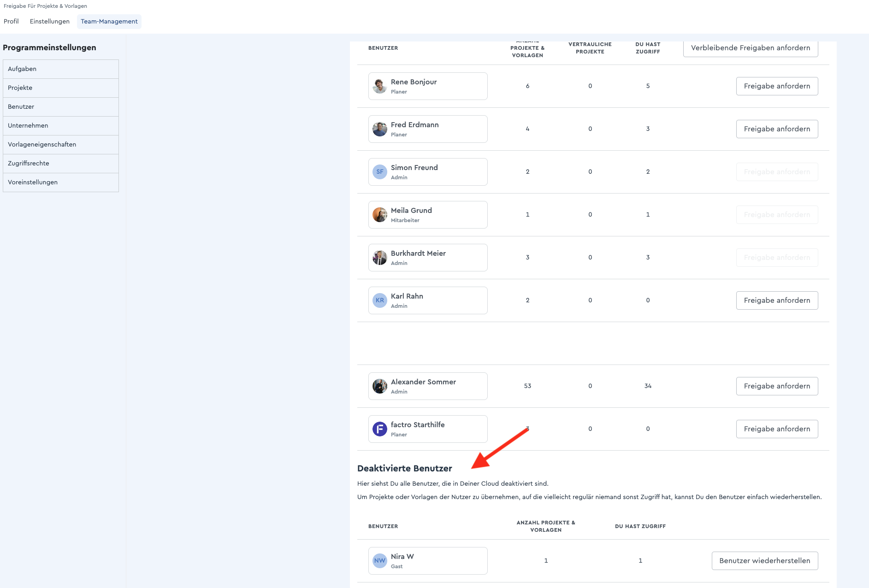869x588 pixels.
Task: Request Freigabe for factro Starthilfe
Action: (777, 429)
